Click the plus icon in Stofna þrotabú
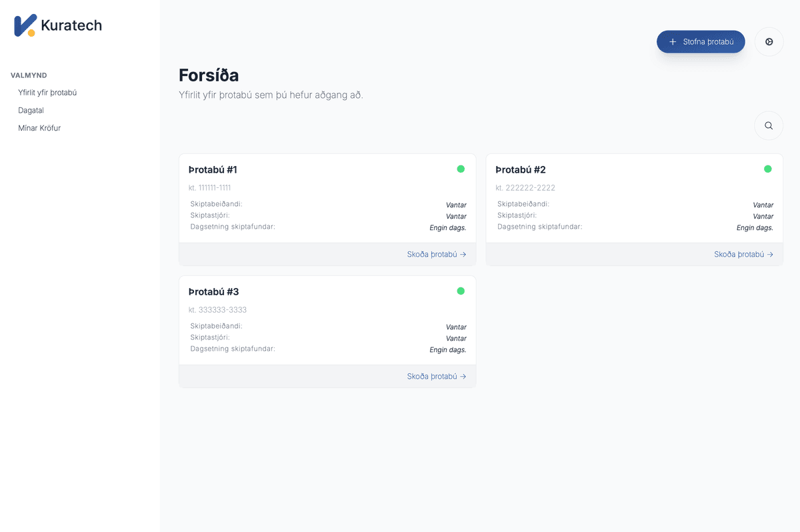This screenshot has height=532, width=800. (x=673, y=42)
